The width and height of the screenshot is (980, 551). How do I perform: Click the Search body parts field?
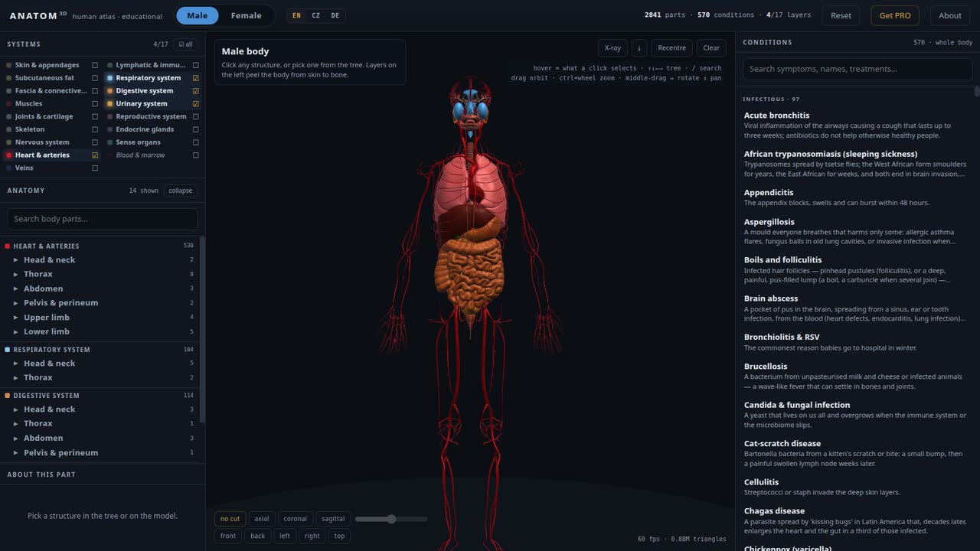coord(103,219)
